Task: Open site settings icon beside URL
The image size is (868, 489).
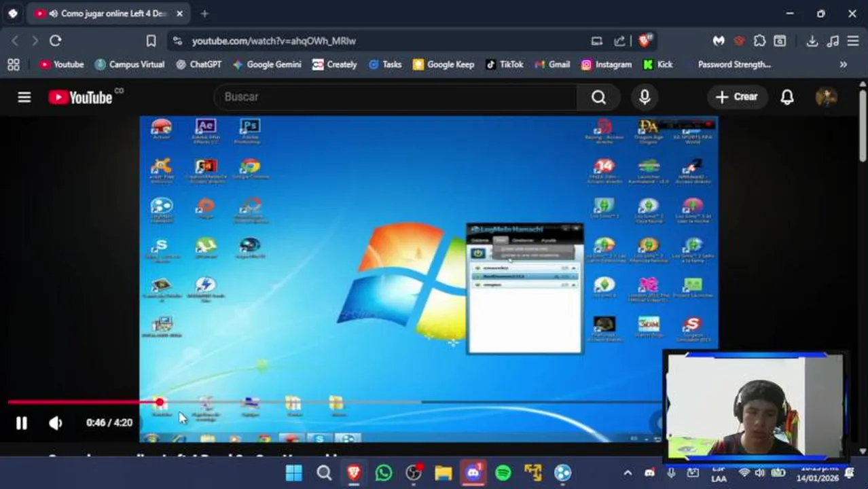Action: point(177,41)
